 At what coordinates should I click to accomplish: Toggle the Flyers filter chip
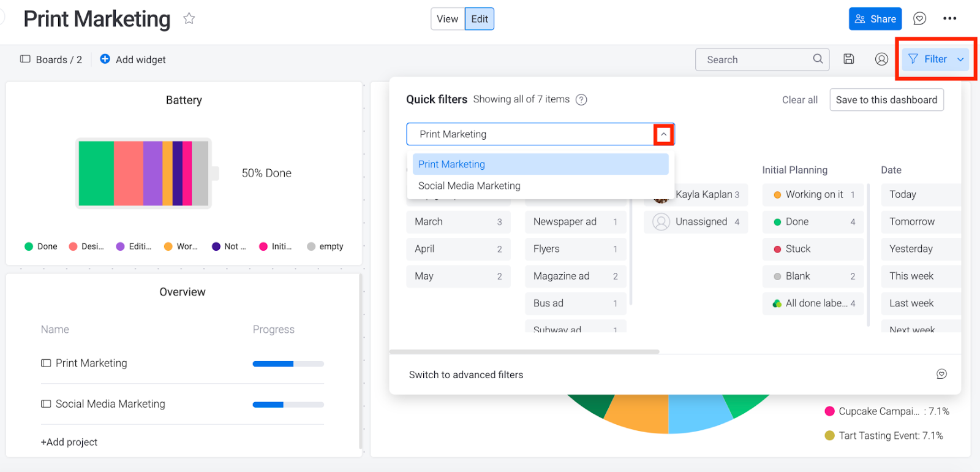click(x=575, y=249)
